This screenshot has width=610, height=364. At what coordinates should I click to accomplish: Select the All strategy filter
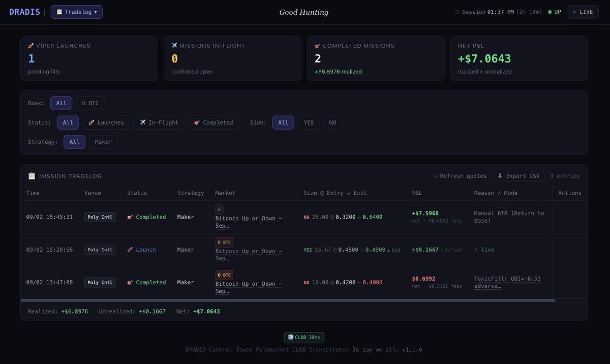[x=74, y=142]
